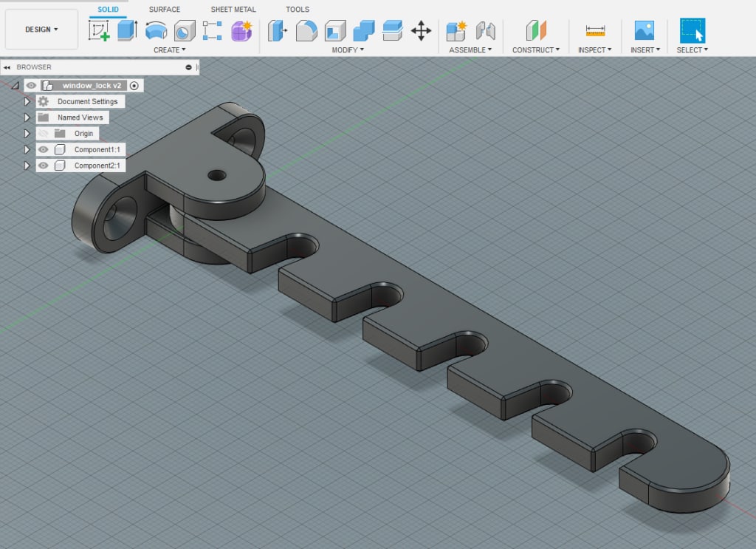Screen dimensions: 756x549
Task: Select the Revolve tool icon
Action: tap(157, 31)
